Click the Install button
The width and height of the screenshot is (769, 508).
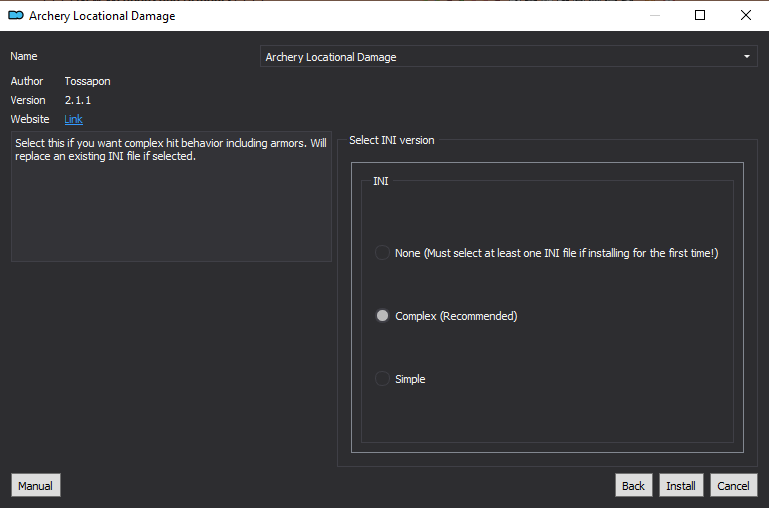681,485
